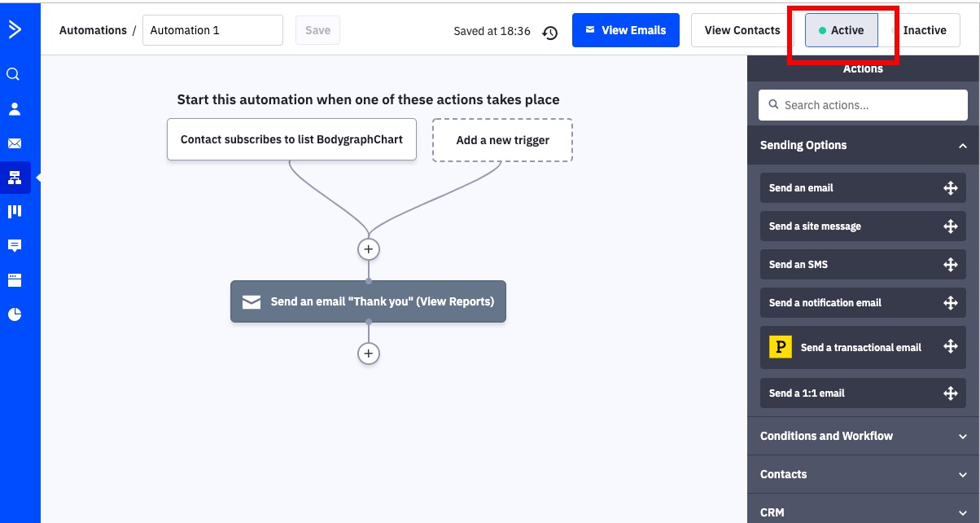View revision history clock icon
Viewport: 980px width, 523px height.
550,33
